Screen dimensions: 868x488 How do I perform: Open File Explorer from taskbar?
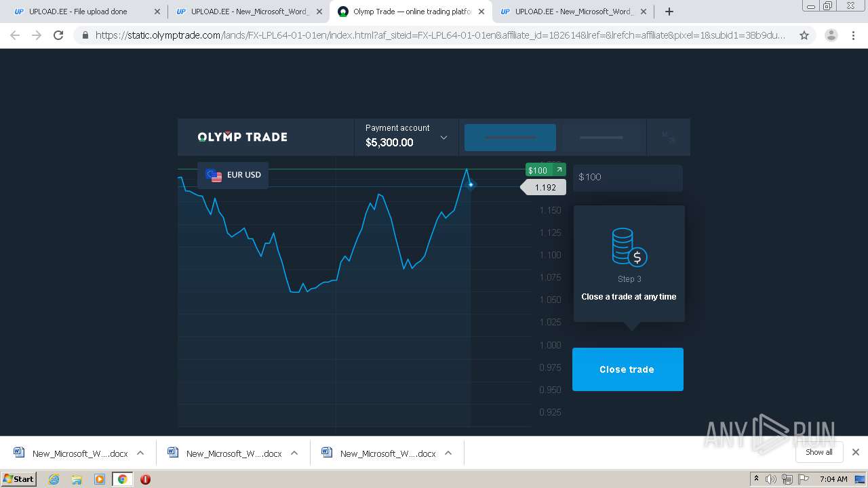tap(77, 479)
